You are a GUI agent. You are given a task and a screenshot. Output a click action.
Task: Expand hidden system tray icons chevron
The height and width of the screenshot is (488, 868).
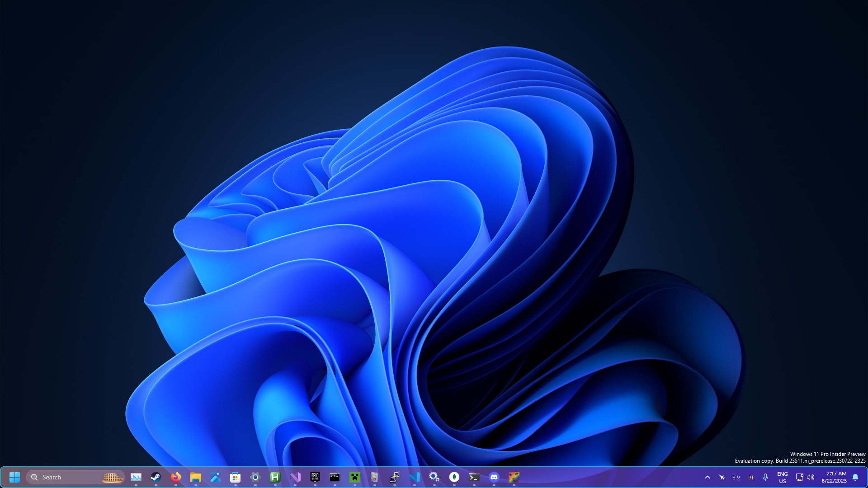707,477
